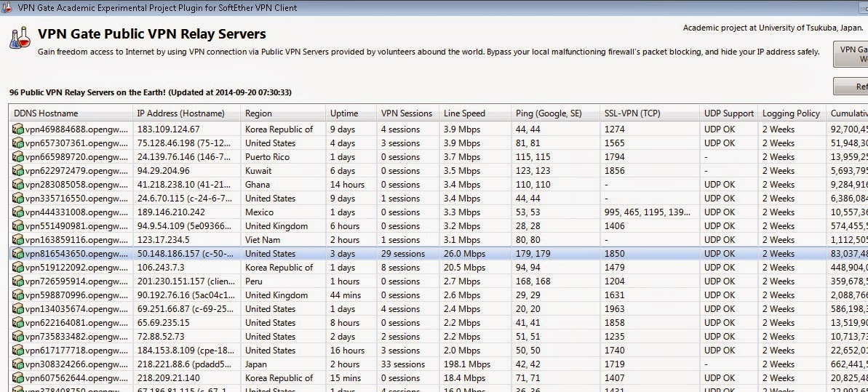This screenshot has height=392, width=868.
Task: Click the 14 hours uptime cell
Action: (x=347, y=185)
